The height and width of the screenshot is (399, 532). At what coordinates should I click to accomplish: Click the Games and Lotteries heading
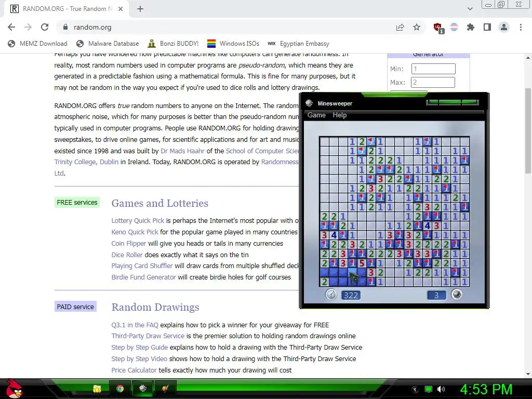(x=160, y=203)
